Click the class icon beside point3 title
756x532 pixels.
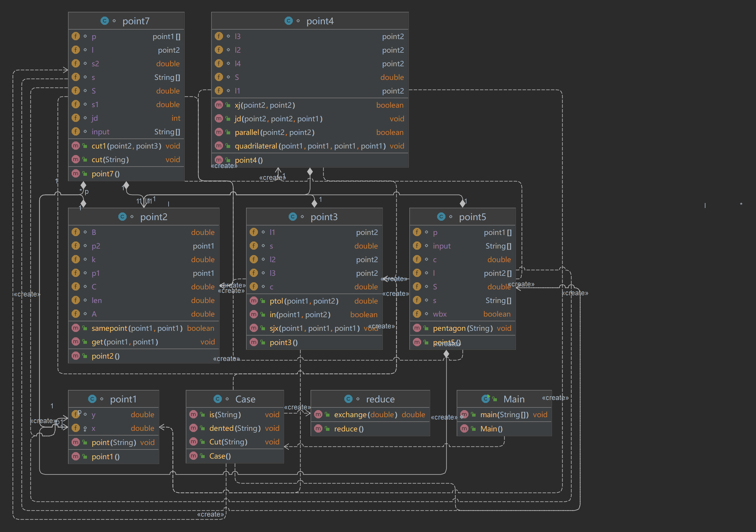[x=293, y=216]
